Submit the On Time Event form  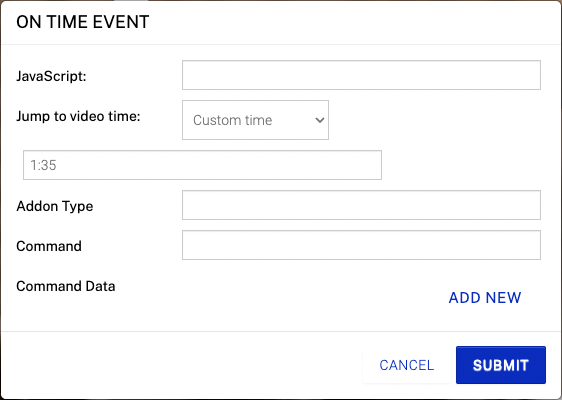pos(501,365)
